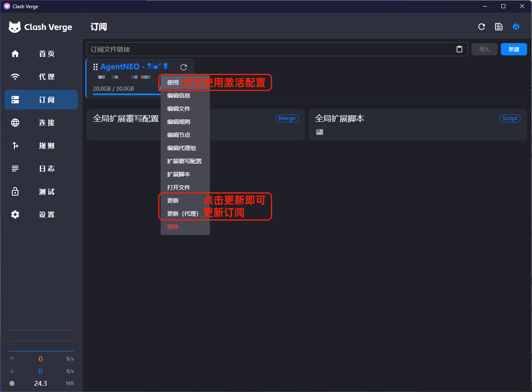Viewport: 532px width, 392px height.
Task: Choose 编辑信息 in the context menu
Action: click(185, 96)
